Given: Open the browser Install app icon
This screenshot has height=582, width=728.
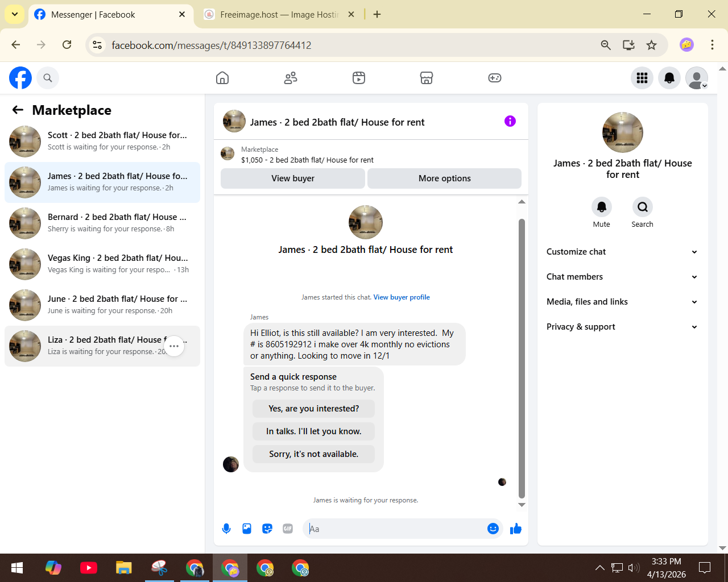Looking at the screenshot, I should (628, 45).
